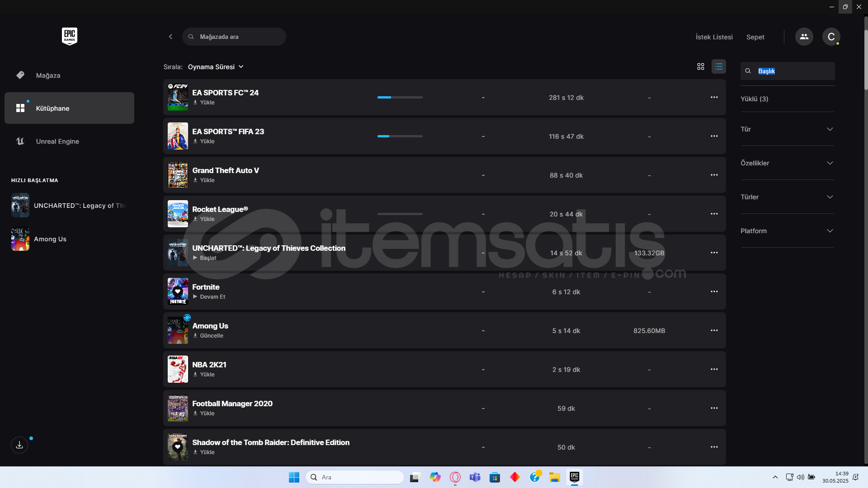The image size is (868, 488).
Task: Open the Sırala Oynama Süresi dropdown
Action: click(x=216, y=67)
